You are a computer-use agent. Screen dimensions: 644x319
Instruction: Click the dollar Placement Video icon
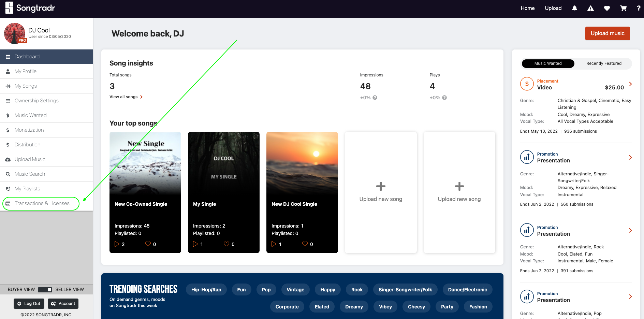(x=527, y=84)
